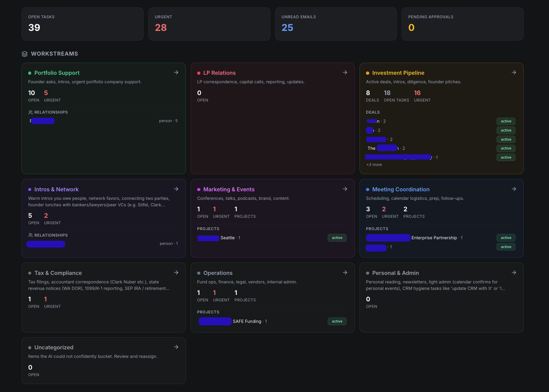Open the Pending Approvals 0 summary card
This screenshot has width=549, height=392.
click(x=463, y=24)
